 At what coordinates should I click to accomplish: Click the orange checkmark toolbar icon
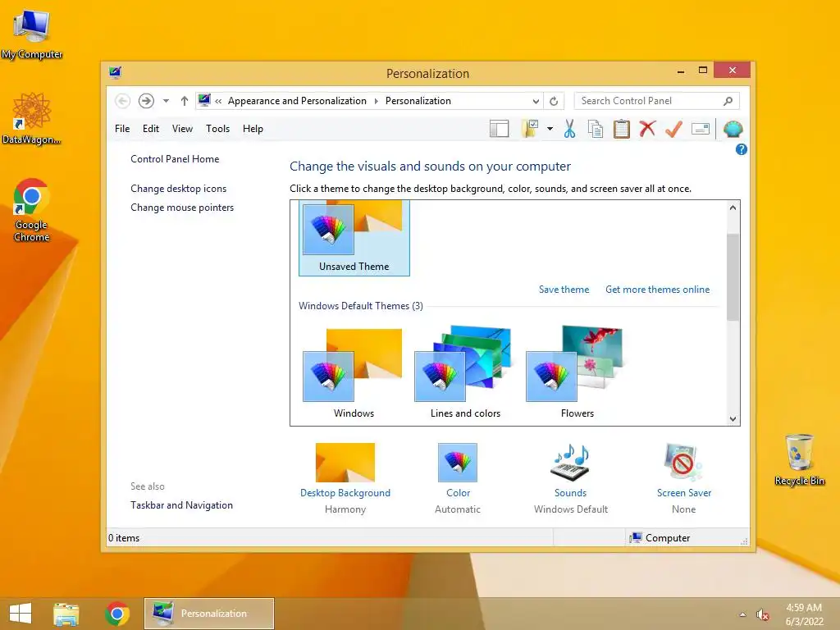pyautogui.click(x=673, y=129)
